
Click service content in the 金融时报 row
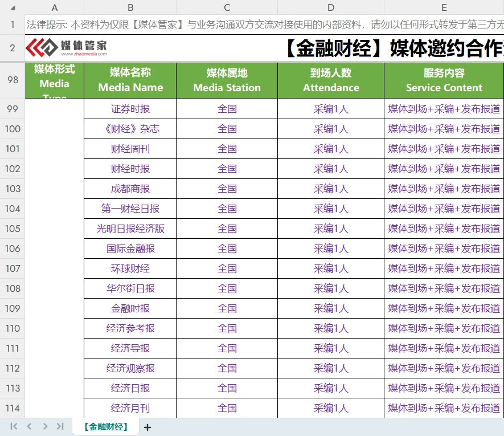click(x=444, y=308)
